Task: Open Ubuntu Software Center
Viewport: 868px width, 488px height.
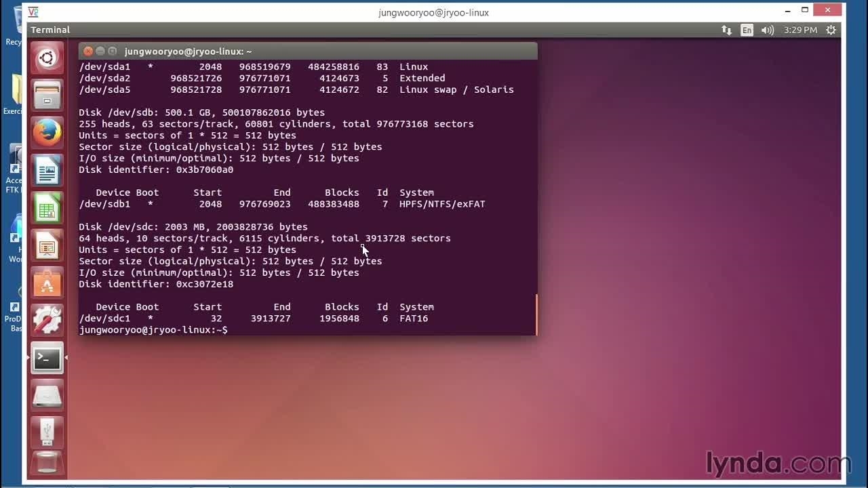Action: [x=47, y=283]
